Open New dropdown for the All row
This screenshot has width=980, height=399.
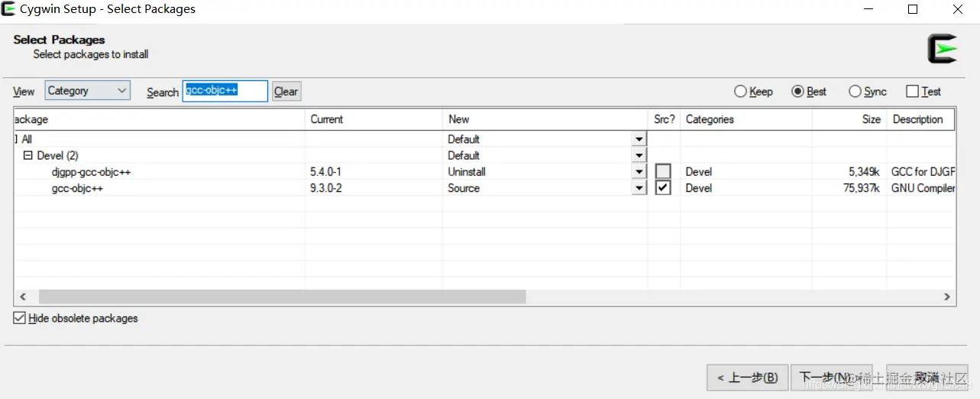(x=639, y=140)
